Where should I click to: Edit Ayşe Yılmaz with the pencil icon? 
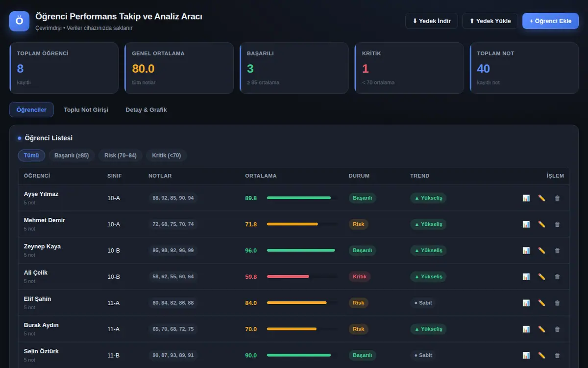click(541, 198)
